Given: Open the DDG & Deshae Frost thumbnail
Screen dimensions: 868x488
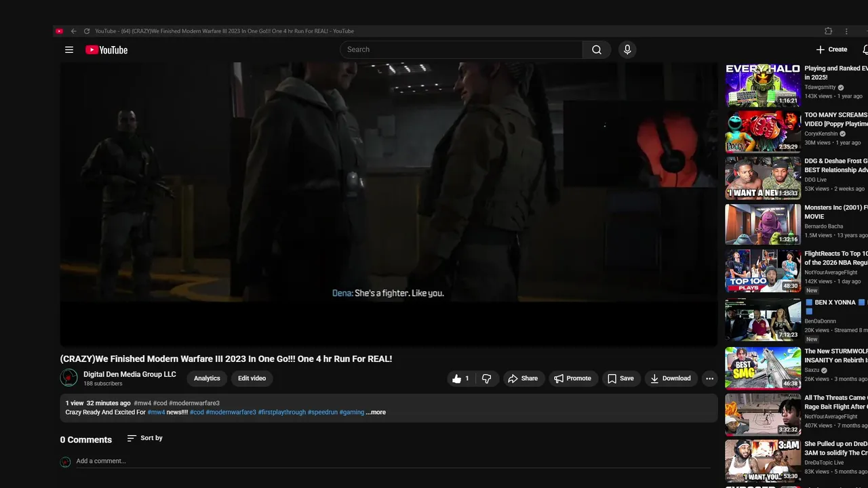Looking at the screenshot, I should (x=763, y=178).
